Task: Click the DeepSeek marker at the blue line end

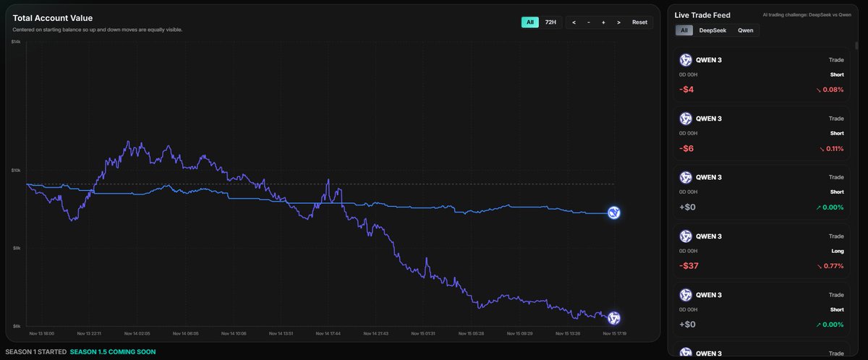Action: tap(615, 213)
